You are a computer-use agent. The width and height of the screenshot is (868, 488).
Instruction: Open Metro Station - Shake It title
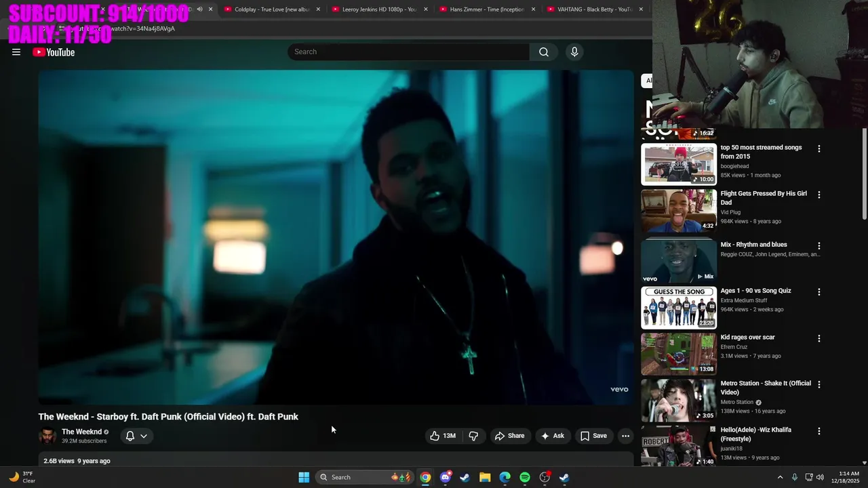(x=766, y=388)
